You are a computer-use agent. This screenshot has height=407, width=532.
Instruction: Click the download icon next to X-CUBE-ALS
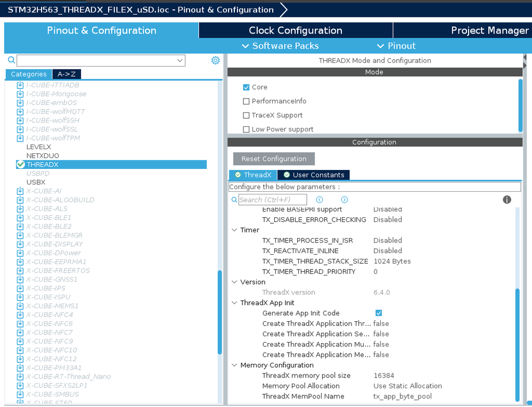coord(20,208)
